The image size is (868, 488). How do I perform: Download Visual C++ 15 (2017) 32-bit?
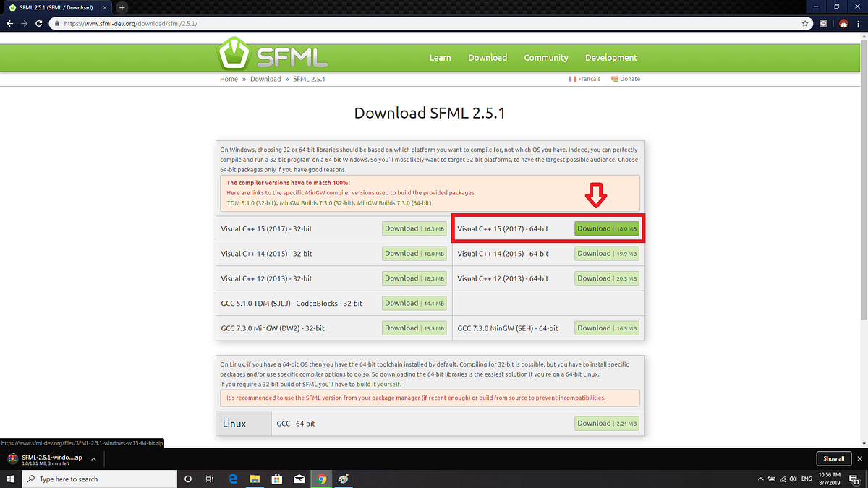414,228
